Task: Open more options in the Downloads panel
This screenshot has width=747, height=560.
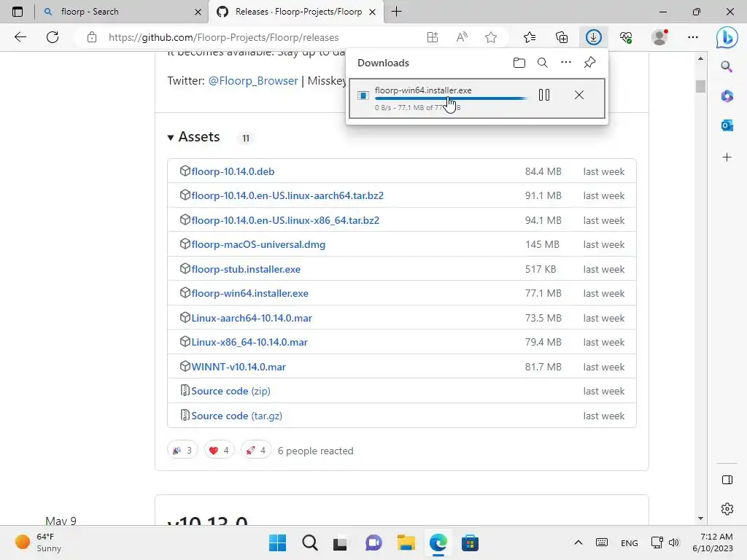Action: point(565,63)
